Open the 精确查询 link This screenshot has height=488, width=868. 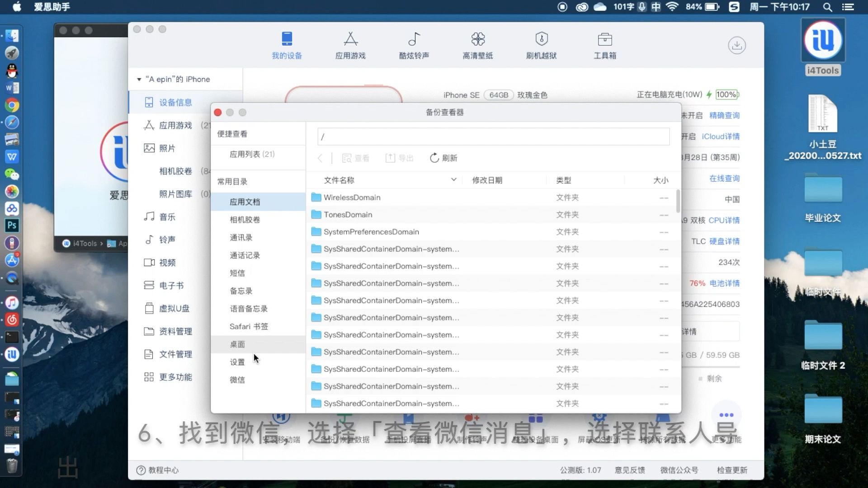724,116
